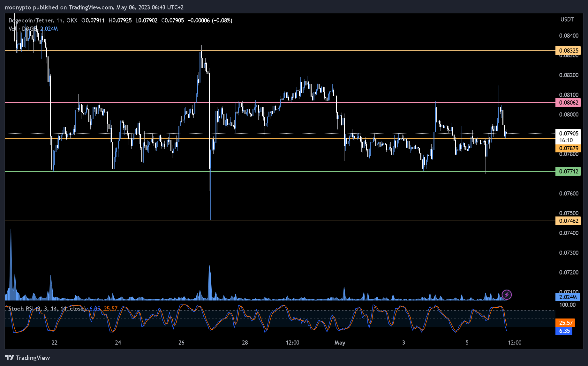Click the 3 date tick on time axis
The image size is (588, 366).
click(x=403, y=342)
